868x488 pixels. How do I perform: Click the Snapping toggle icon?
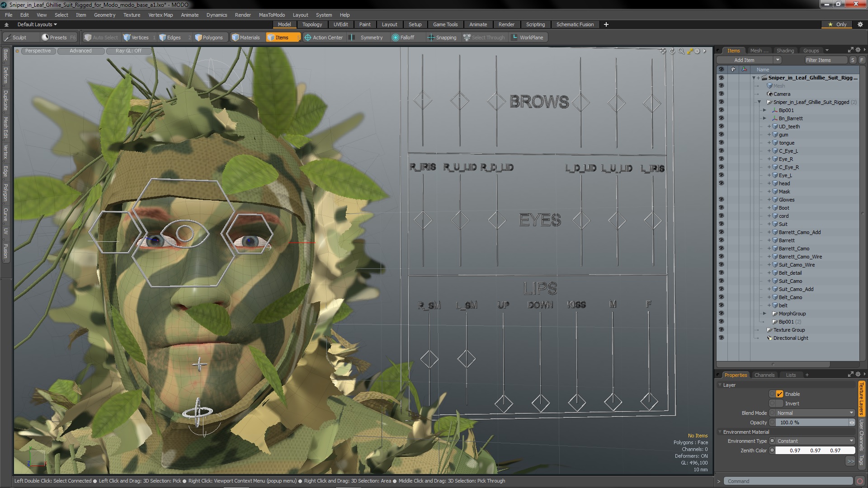point(431,38)
